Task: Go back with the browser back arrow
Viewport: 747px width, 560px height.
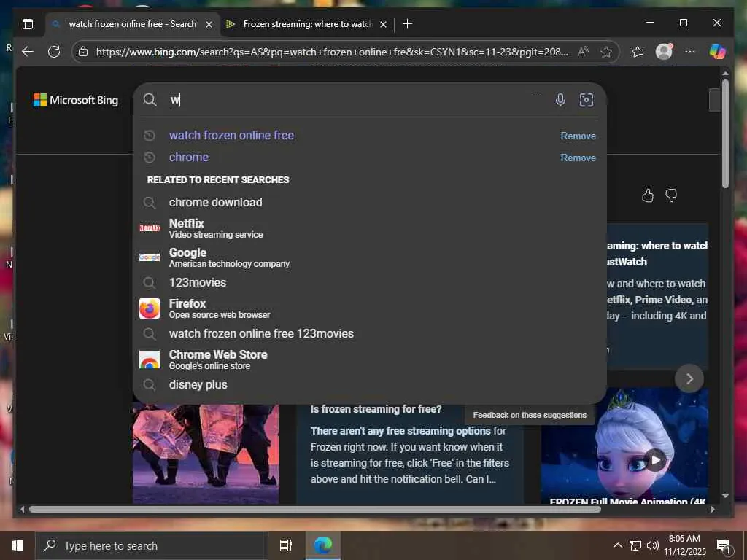Action: pyautogui.click(x=28, y=52)
